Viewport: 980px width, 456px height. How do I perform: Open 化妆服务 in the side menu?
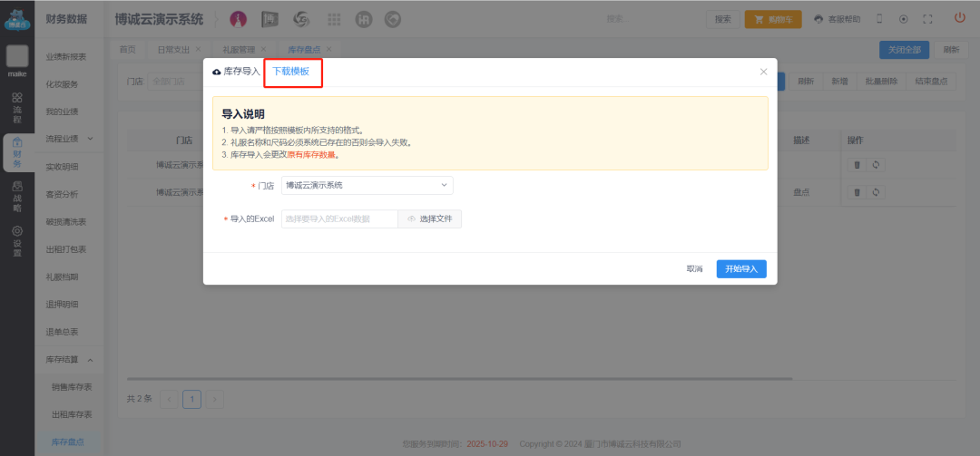(62, 84)
